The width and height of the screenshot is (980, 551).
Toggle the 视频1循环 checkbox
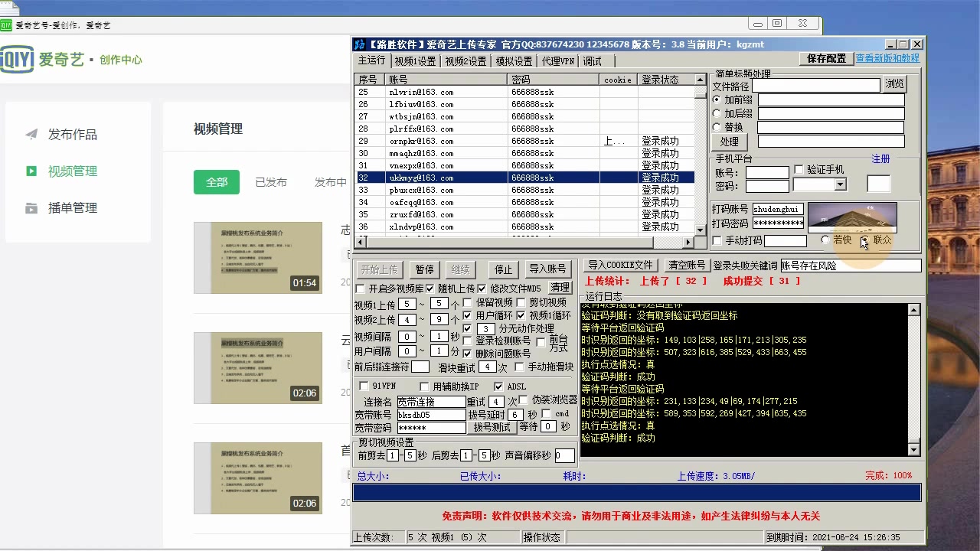click(x=521, y=315)
